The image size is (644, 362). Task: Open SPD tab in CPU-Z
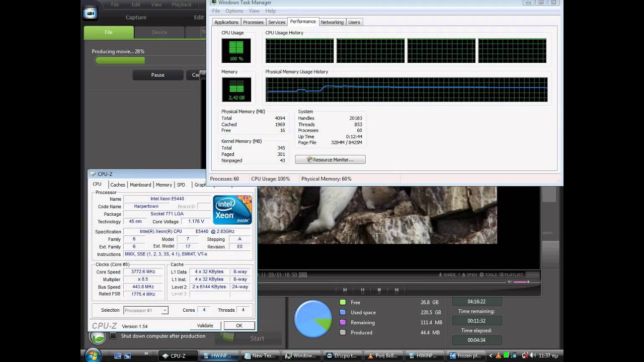click(x=181, y=185)
